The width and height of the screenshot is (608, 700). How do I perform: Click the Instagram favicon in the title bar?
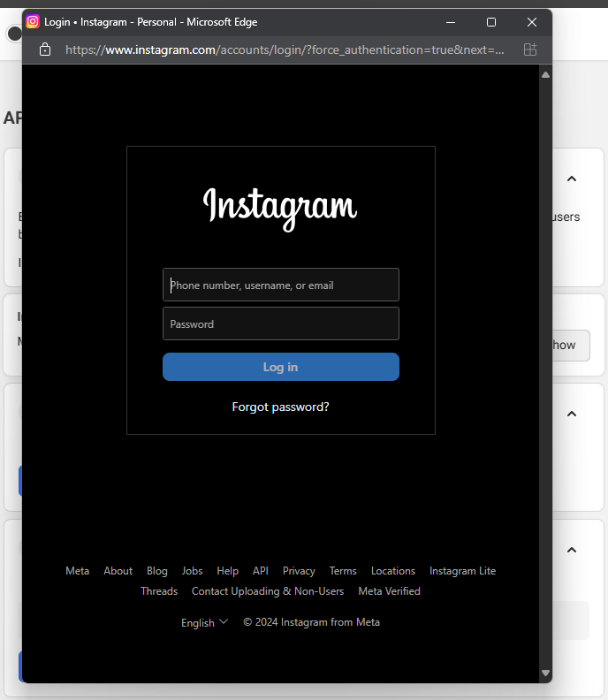click(x=33, y=22)
